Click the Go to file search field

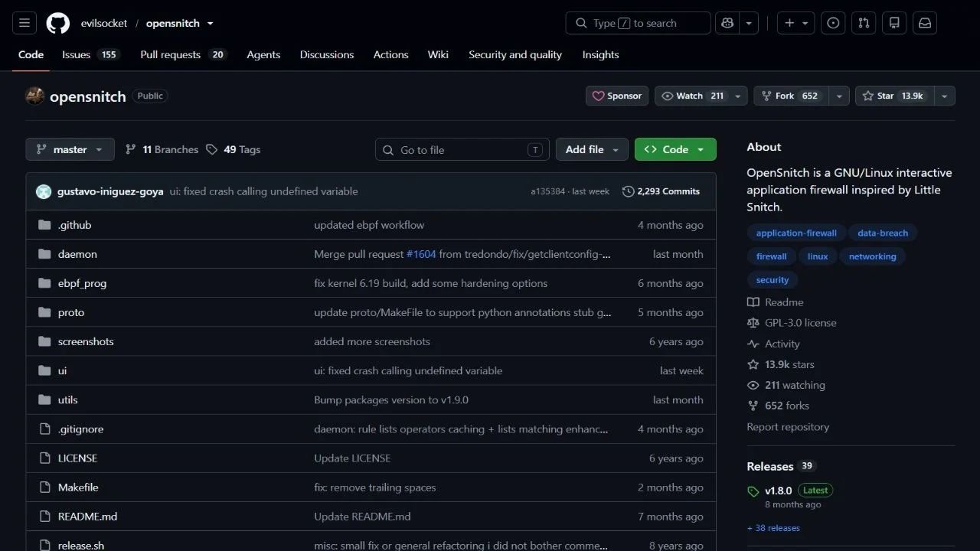pyautogui.click(x=462, y=149)
